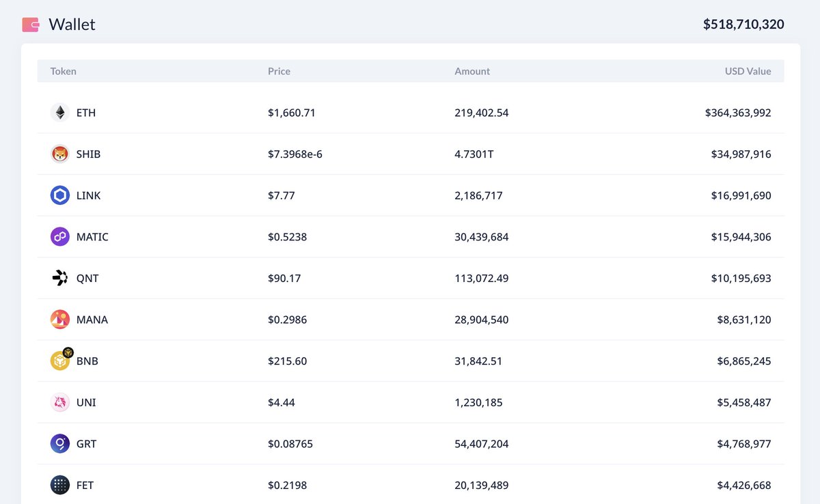This screenshot has height=504, width=820.
Task: Click the UNI price $4.44
Action: pos(282,402)
